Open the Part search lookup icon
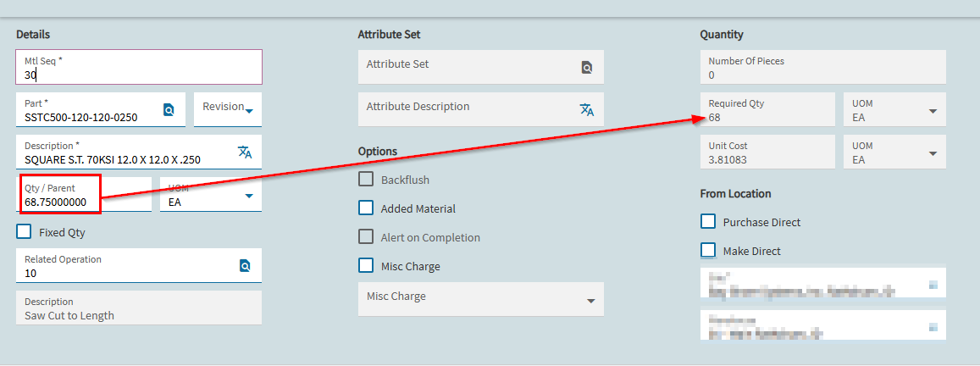 (x=169, y=109)
